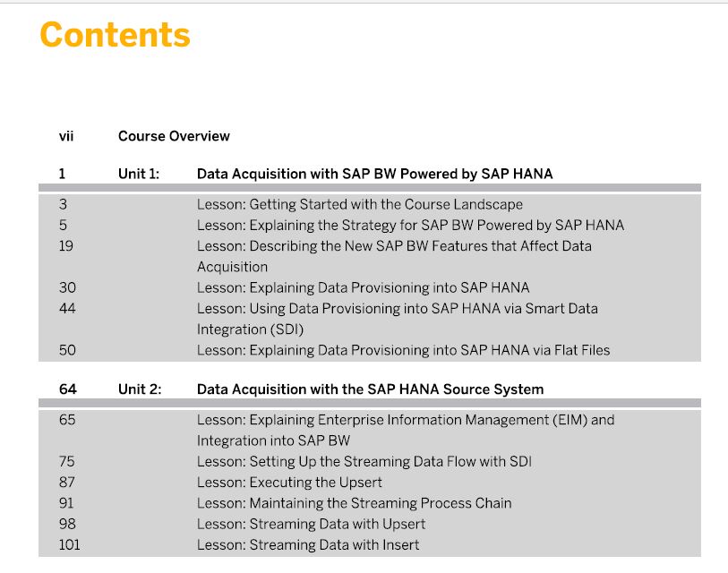Select Setting Up the Streaming Data Flow lesson
The image size is (728, 573).
pyautogui.click(x=364, y=462)
